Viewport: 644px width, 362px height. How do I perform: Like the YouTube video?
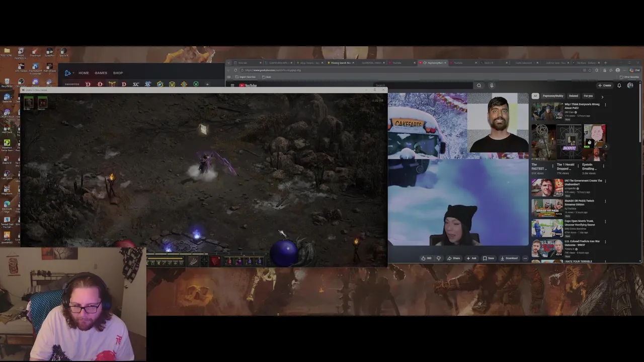click(x=426, y=258)
